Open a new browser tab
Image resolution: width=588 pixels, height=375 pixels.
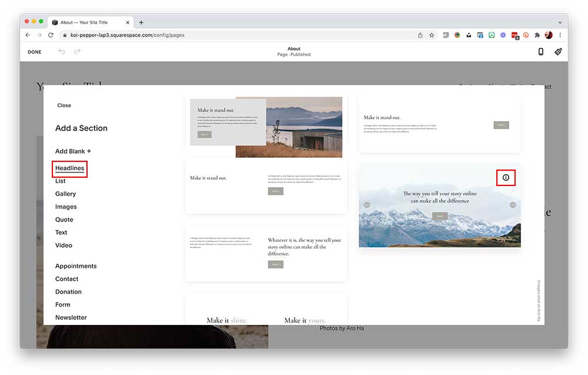click(141, 22)
